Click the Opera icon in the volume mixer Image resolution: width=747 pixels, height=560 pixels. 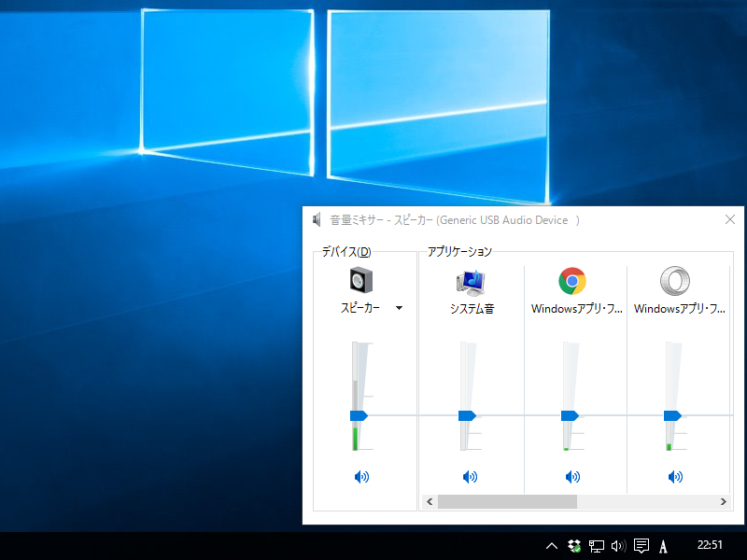pyautogui.click(x=675, y=283)
